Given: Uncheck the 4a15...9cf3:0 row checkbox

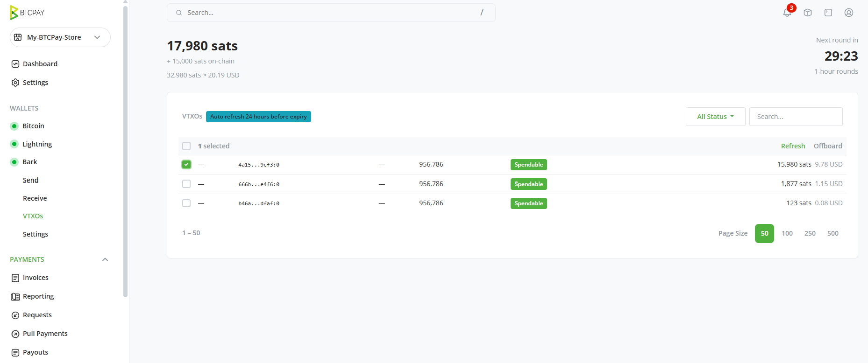Looking at the screenshot, I should tap(186, 164).
